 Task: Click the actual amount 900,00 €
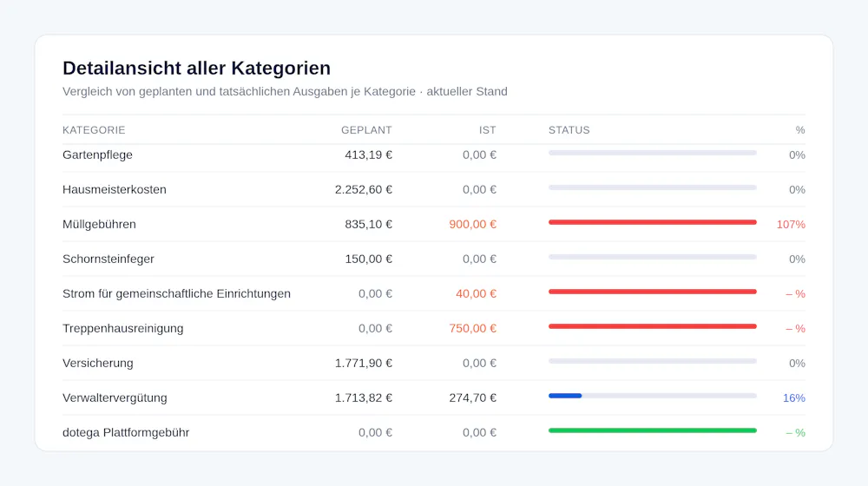tap(472, 224)
